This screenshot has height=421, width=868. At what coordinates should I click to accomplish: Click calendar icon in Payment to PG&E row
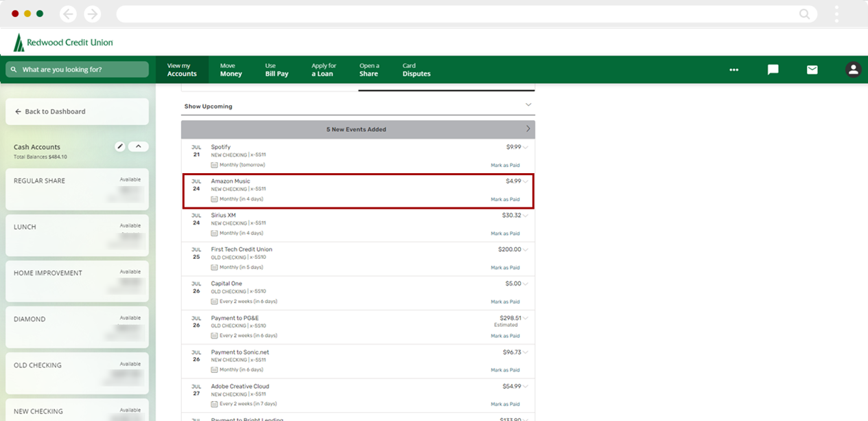point(214,336)
